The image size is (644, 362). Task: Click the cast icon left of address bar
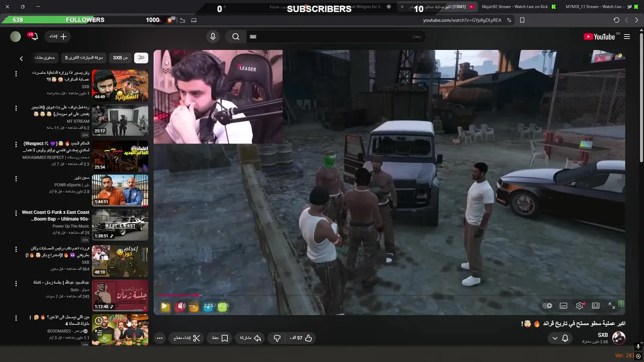point(194,20)
